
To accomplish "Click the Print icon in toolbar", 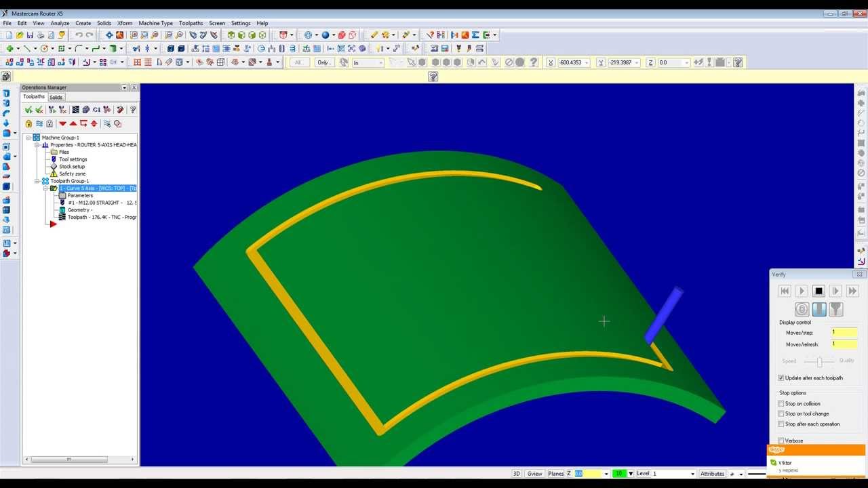I will [x=41, y=35].
